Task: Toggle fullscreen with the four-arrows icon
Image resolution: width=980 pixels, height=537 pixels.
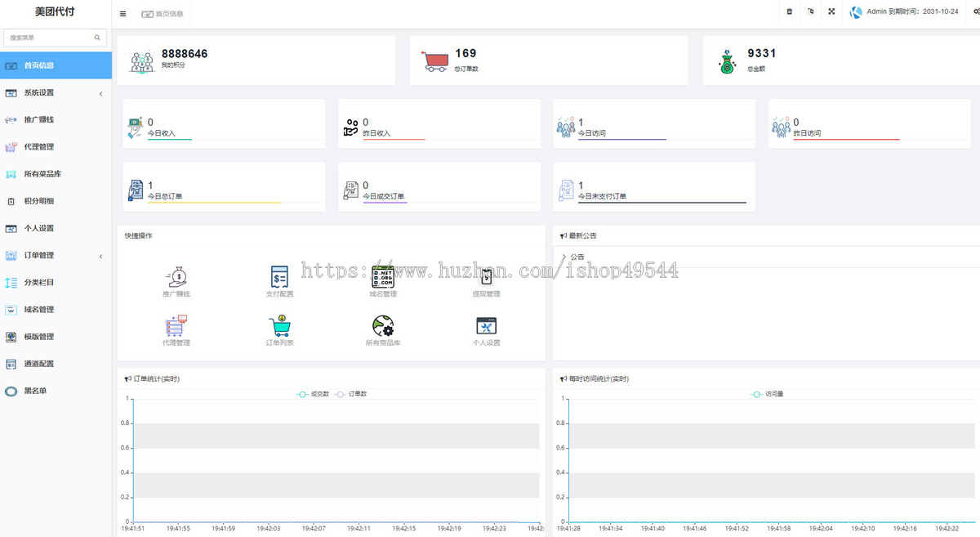Action: (x=831, y=11)
